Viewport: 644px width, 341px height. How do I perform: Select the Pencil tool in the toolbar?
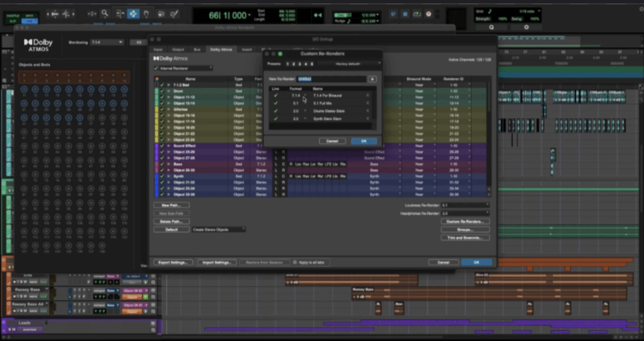(174, 14)
